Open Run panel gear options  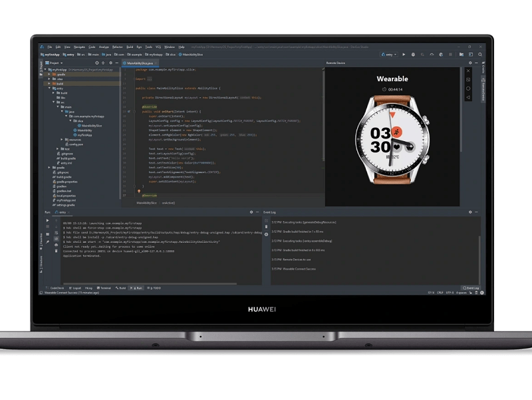click(x=251, y=212)
